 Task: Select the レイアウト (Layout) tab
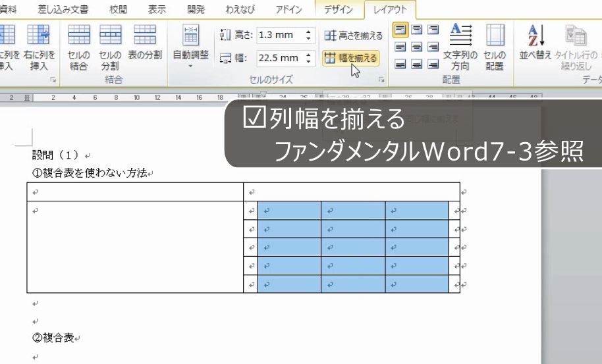[x=390, y=9]
